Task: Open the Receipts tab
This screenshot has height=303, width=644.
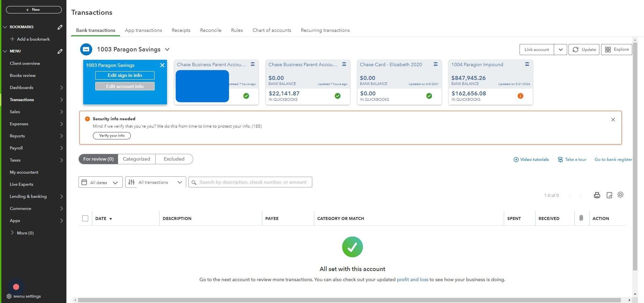Action: coord(181,30)
